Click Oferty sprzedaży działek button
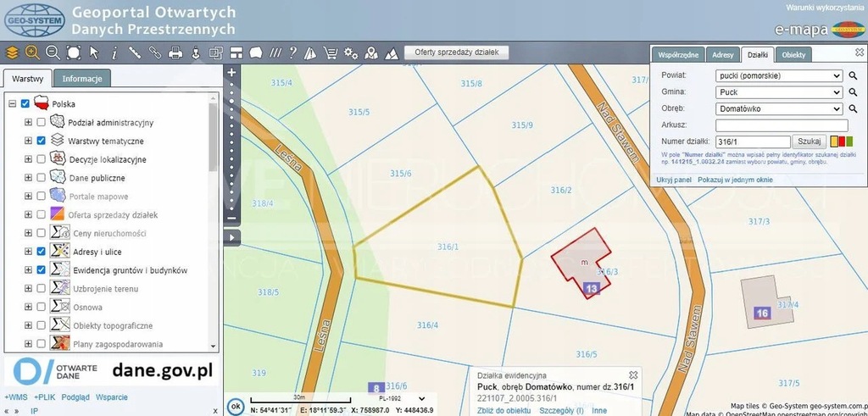 [457, 53]
